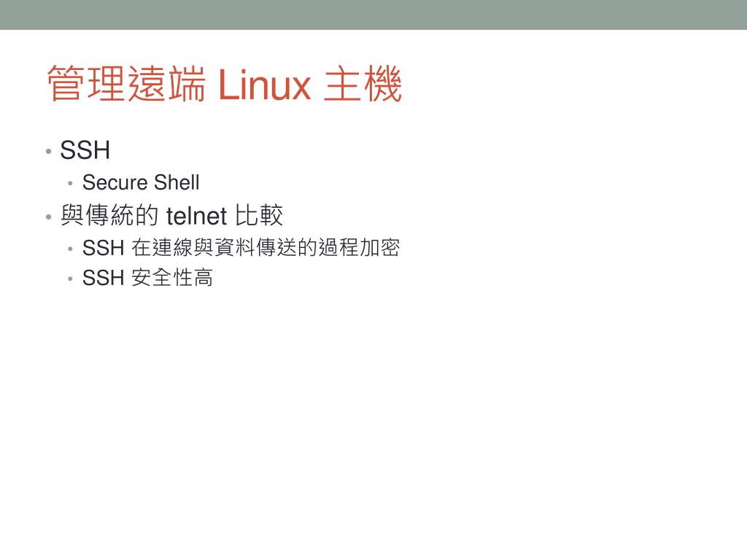Click the bold word telnet
The height and width of the screenshot is (560, 747).
[196, 216]
